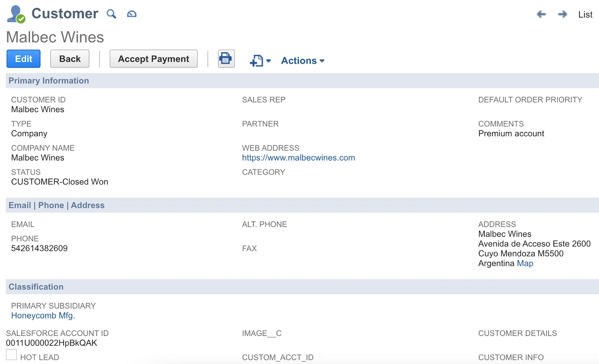Screen dimensions: 599x364
Task: Go to the previous record using the left arrow
Action: coord(541,14)
